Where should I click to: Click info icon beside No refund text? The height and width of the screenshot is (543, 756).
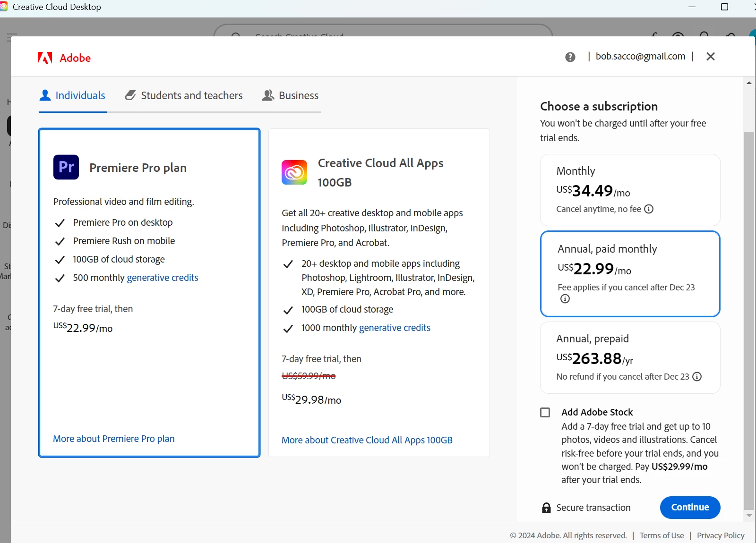(x=697, y=377)
